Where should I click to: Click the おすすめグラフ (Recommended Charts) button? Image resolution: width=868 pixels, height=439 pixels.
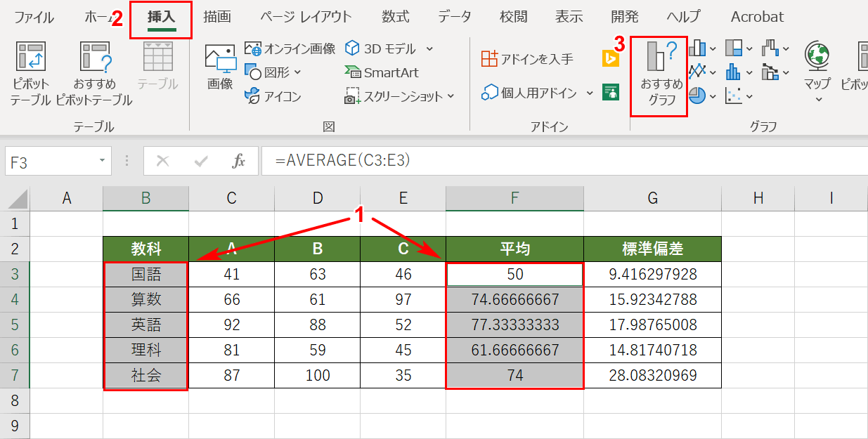(x=659, y=77)
